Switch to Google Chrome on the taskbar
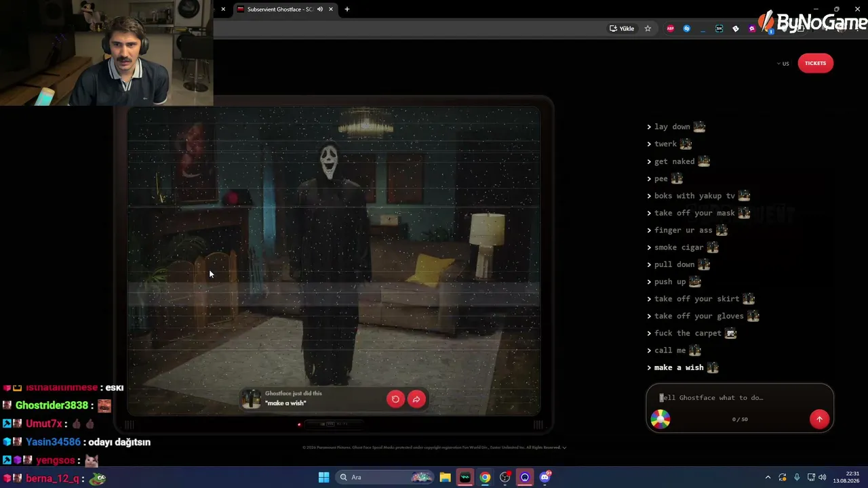868x488 pixels. [485, 477]
